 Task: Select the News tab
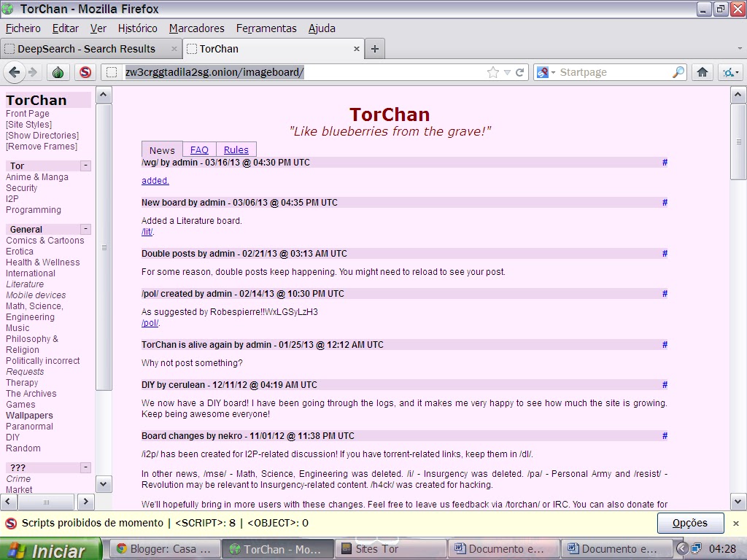click(162, 150)
